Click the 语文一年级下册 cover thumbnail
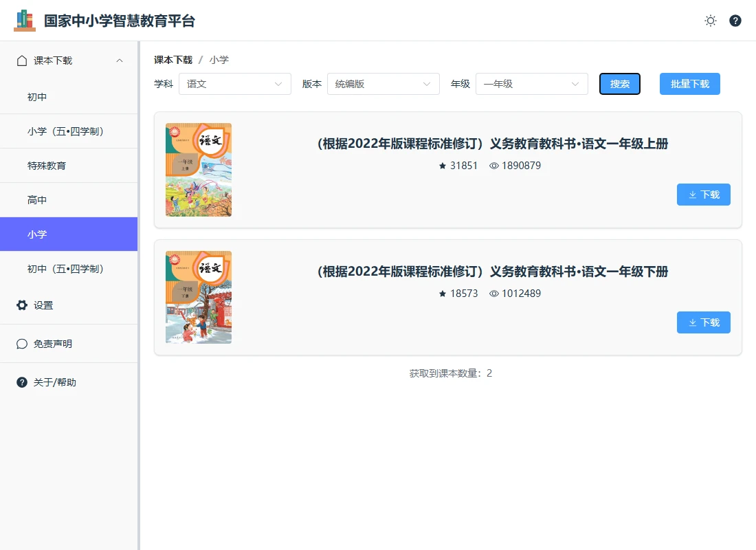 coord(199,297)
